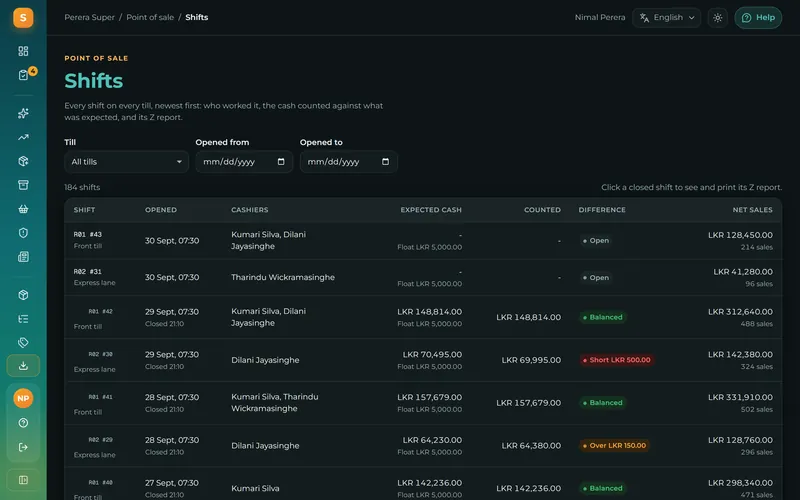Go to Perera Super breadcrumb
The width and height of the screenshot is (800, 500).
click(89, 17)
